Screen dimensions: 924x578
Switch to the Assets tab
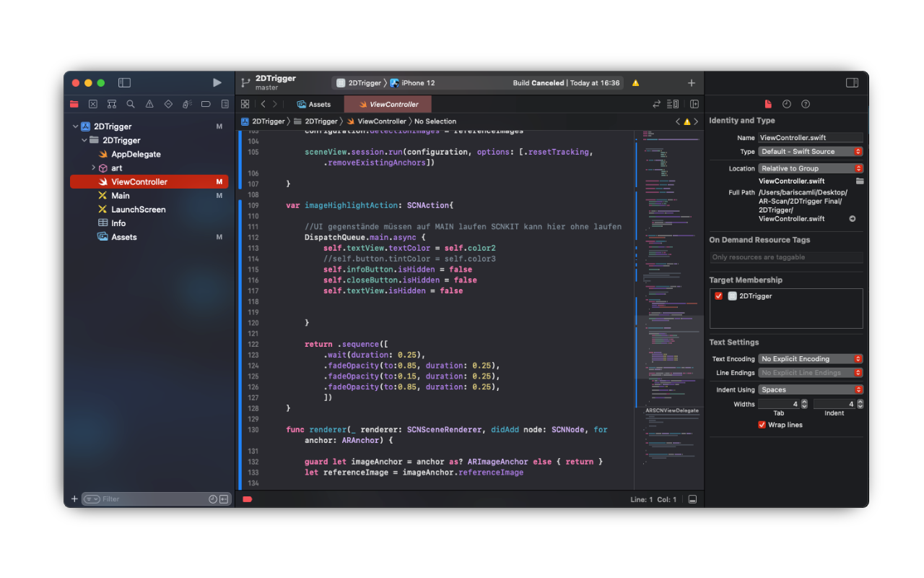(313, 104)
